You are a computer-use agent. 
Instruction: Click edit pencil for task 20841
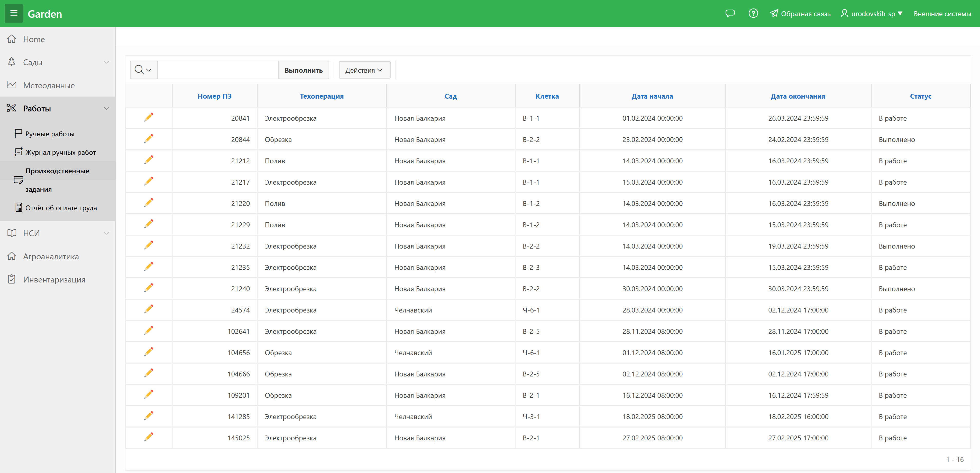pyautogui.click(x=149, y=118)
